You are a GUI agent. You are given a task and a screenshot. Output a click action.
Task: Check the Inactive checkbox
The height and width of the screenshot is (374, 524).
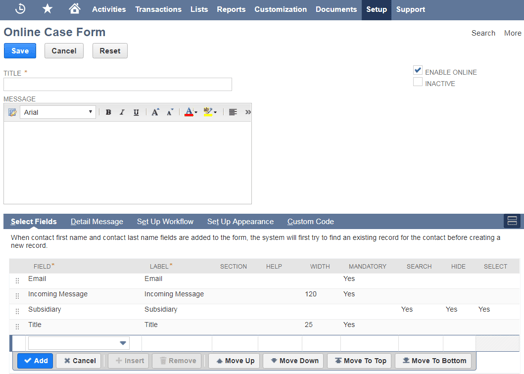click(x=418, y=82)
